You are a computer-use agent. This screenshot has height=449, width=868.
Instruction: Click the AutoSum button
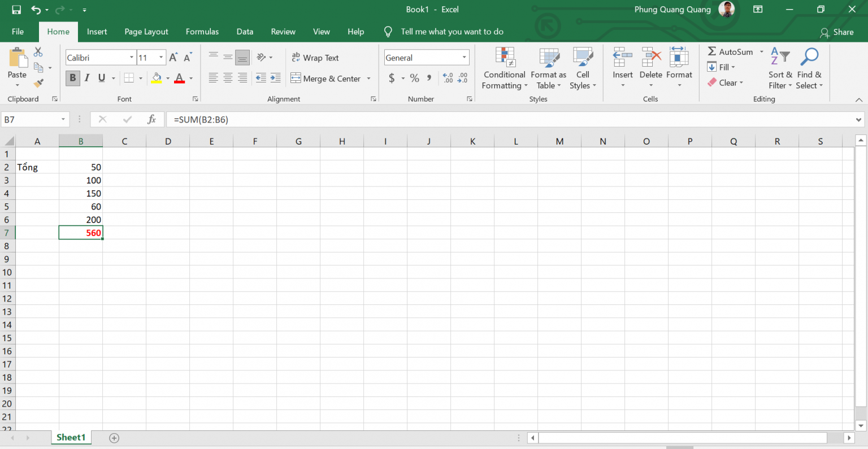[x=730, y=51]
